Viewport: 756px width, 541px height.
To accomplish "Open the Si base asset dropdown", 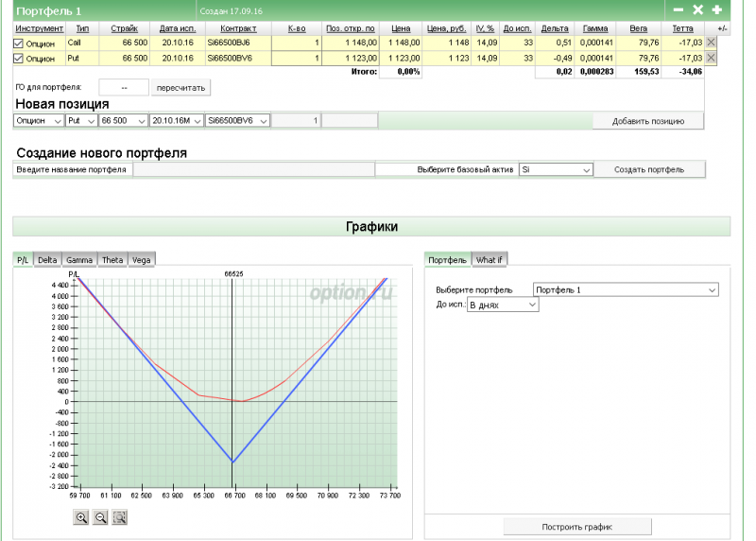I will point(556,169).
